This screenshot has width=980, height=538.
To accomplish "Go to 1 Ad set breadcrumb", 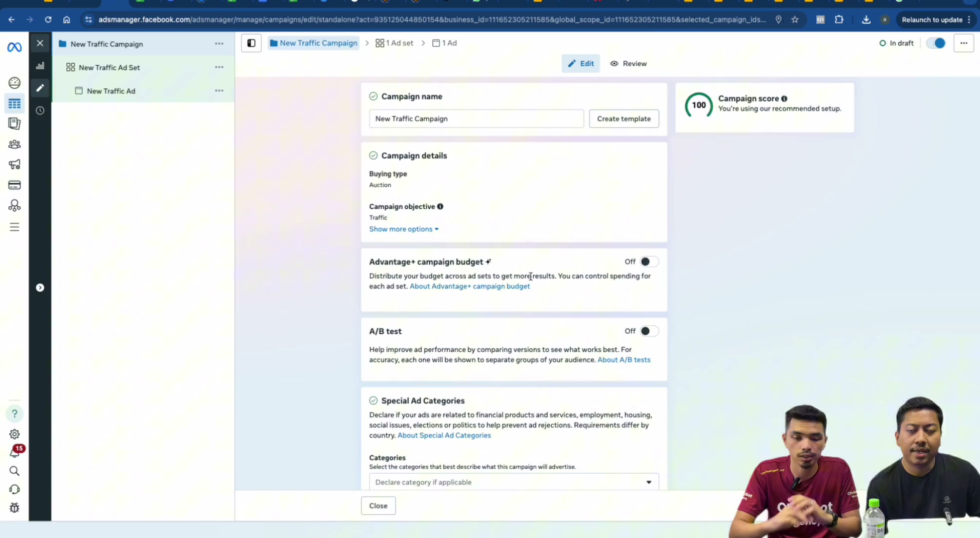I will (394, 43).
